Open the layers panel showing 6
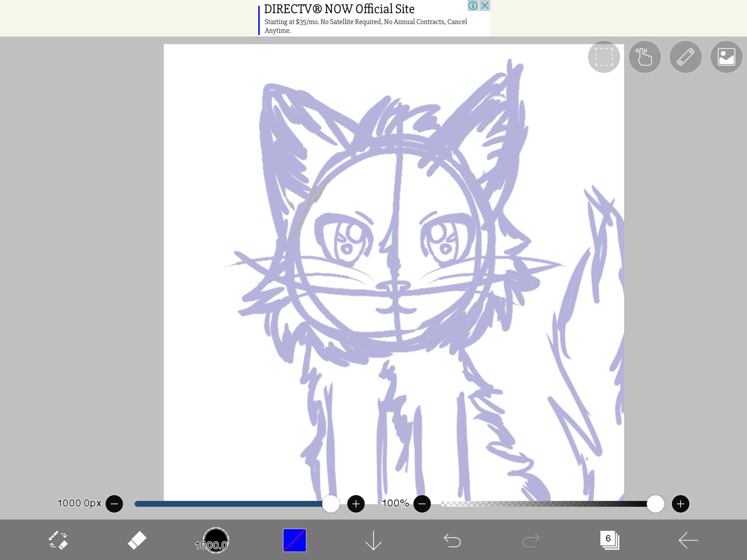747x560 pixels. (x=609, y=540)
